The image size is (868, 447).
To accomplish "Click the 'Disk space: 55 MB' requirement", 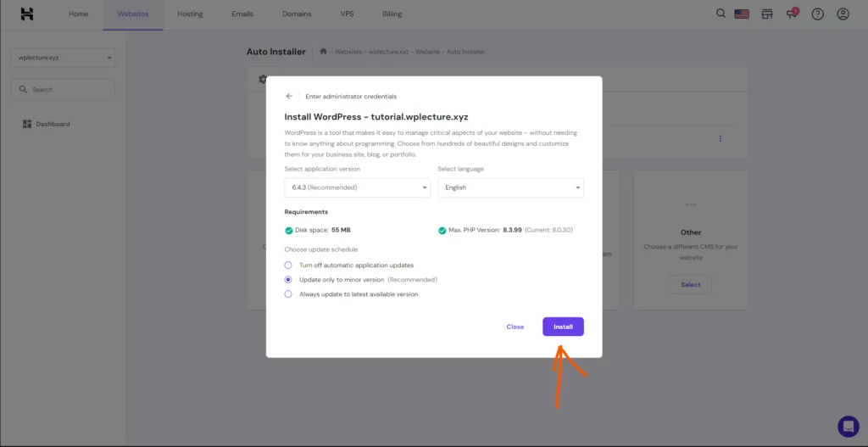I will click(318, 230).
